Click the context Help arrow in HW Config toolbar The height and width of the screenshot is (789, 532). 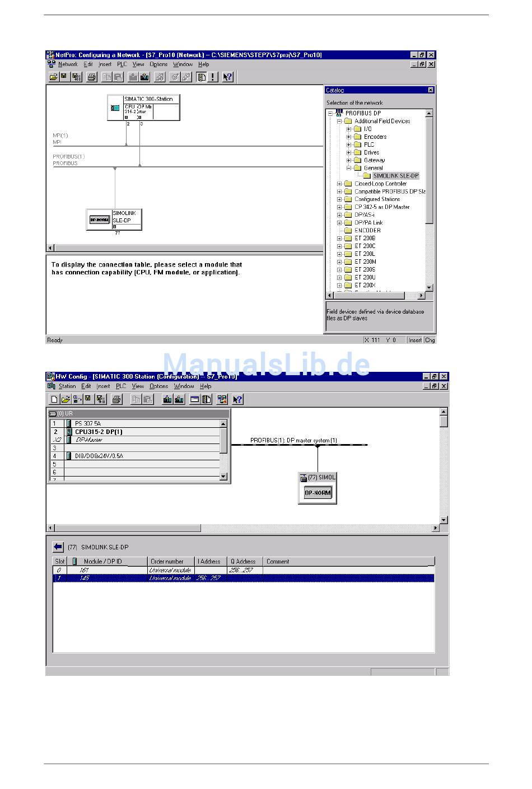click(237, 399)
